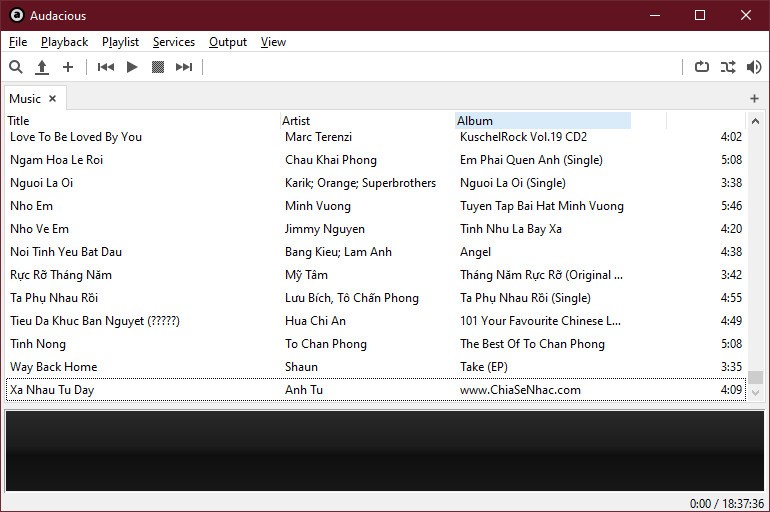Viewport: 770px width, 512px height.
Task: Click the open files upload-arrow icon
Action: click(42, 67)
